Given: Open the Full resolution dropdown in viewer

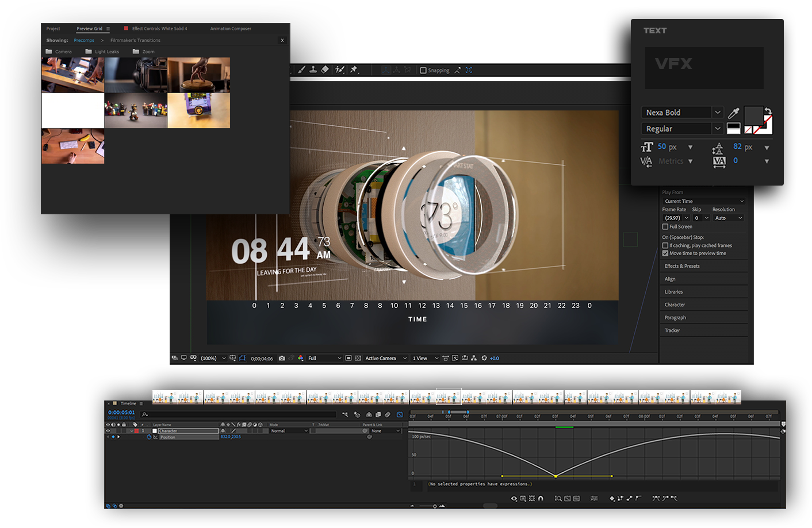Looking at the screenshot, I should pyautogui.click(x=324, y=358).
